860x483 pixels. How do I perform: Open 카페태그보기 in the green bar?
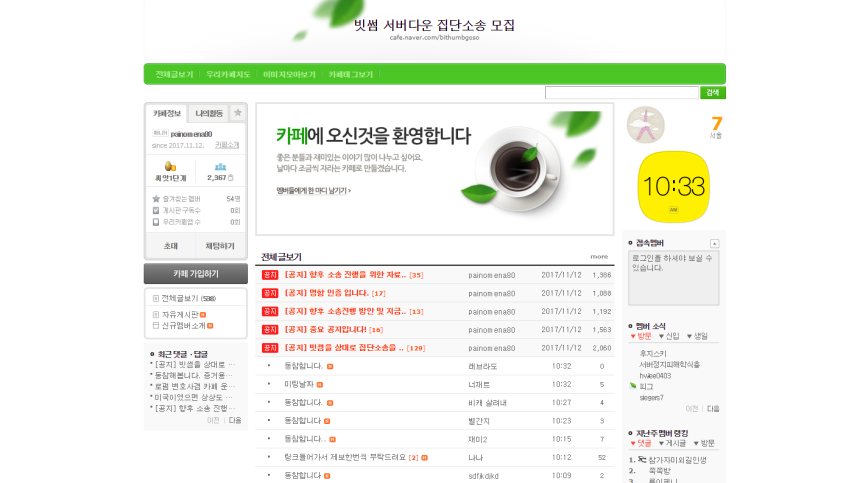[x=350, y=75]
